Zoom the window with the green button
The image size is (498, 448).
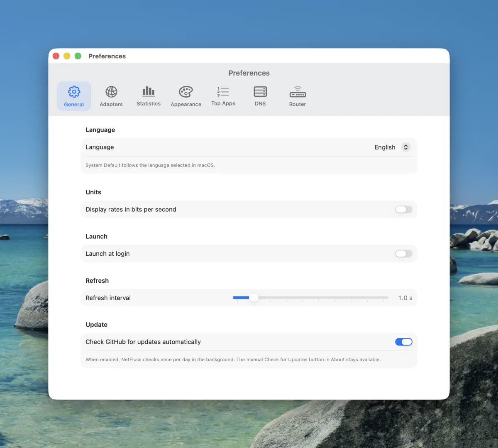click(x=78, y=56)
